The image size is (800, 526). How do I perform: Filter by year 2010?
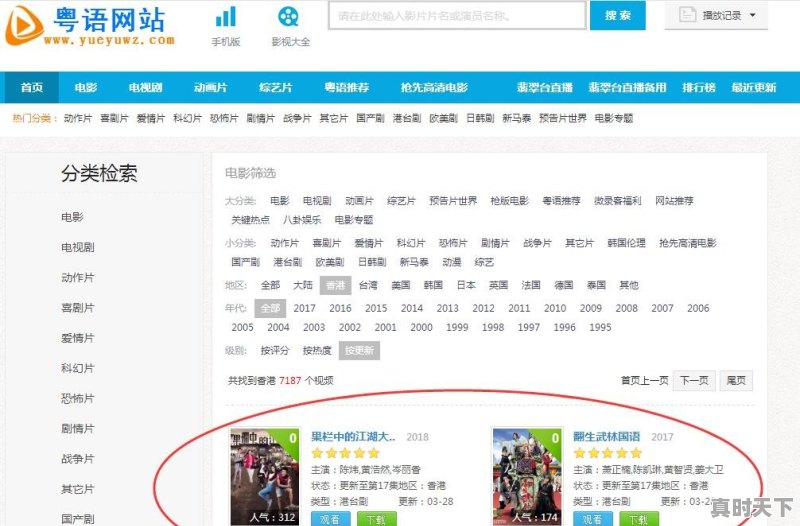coord(555,308)
